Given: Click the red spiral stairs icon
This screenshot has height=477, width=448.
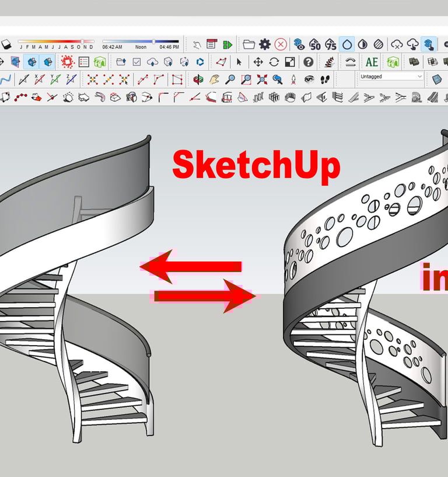Looking at the screenshot, I should click(x=329, y=62).
